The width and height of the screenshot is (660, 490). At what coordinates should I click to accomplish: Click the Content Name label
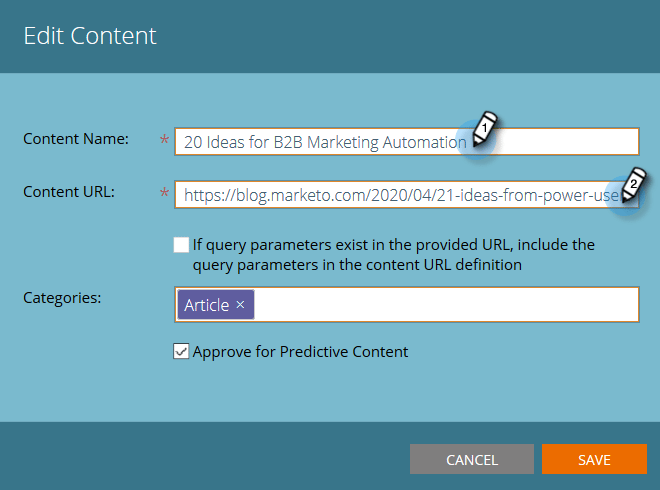tap(76, 139)
